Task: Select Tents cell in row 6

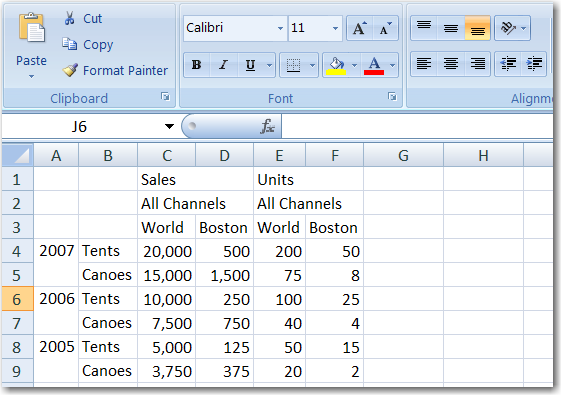Action: click(x=108, y=299)
